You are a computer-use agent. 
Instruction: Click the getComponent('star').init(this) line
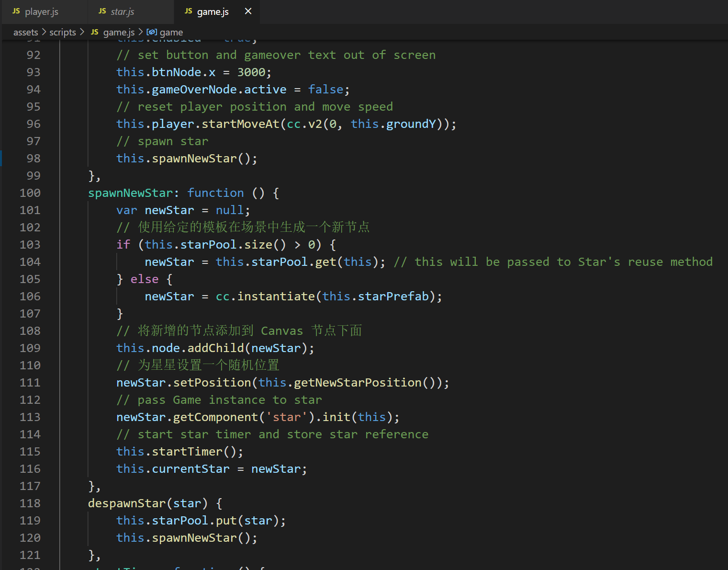258,417
